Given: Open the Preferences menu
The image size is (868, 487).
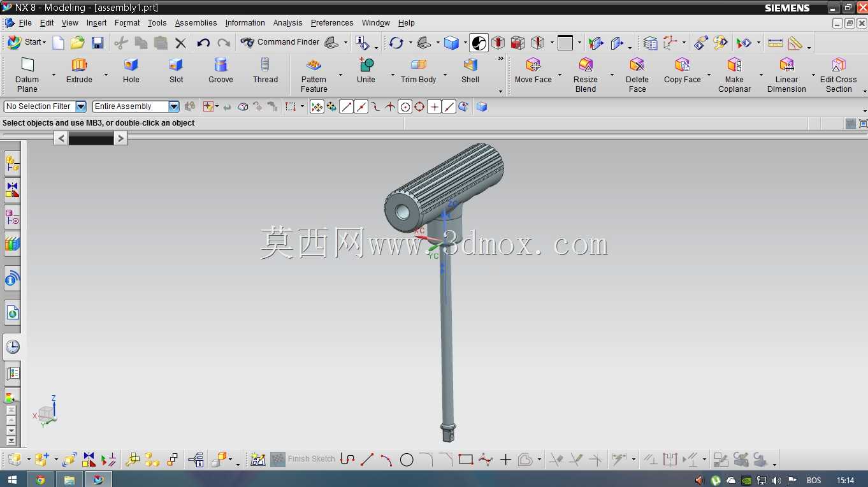Looking at the screenshot, I should (332, 23).
